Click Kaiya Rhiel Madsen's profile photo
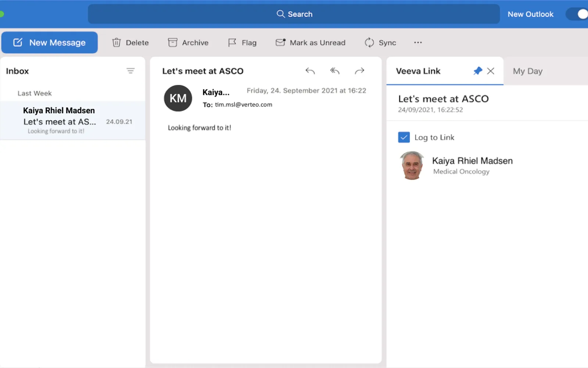 point(412,166)
